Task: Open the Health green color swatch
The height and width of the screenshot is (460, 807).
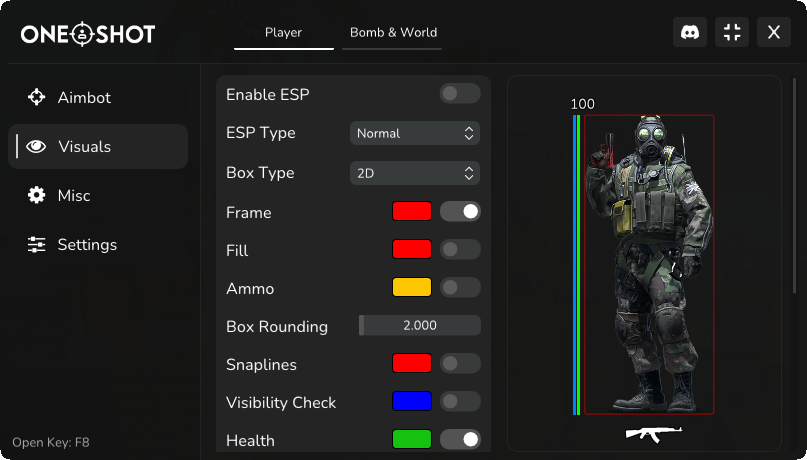Action: tap(412, 439)
